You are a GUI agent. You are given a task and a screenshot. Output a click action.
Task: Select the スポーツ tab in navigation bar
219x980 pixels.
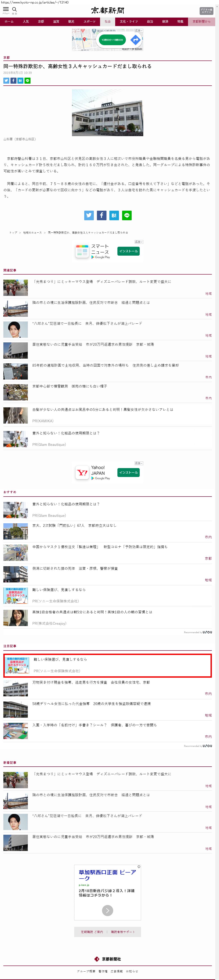click(90, 22)
